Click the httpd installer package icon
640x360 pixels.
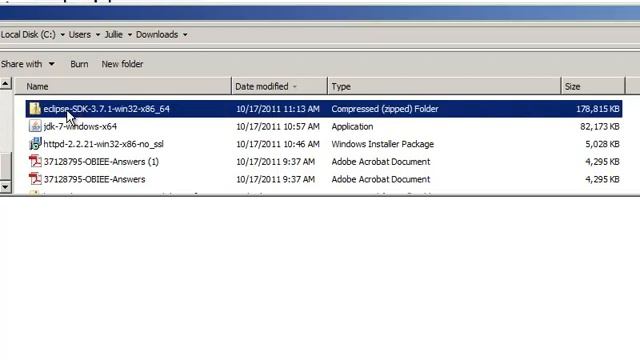tap(35, 144)
